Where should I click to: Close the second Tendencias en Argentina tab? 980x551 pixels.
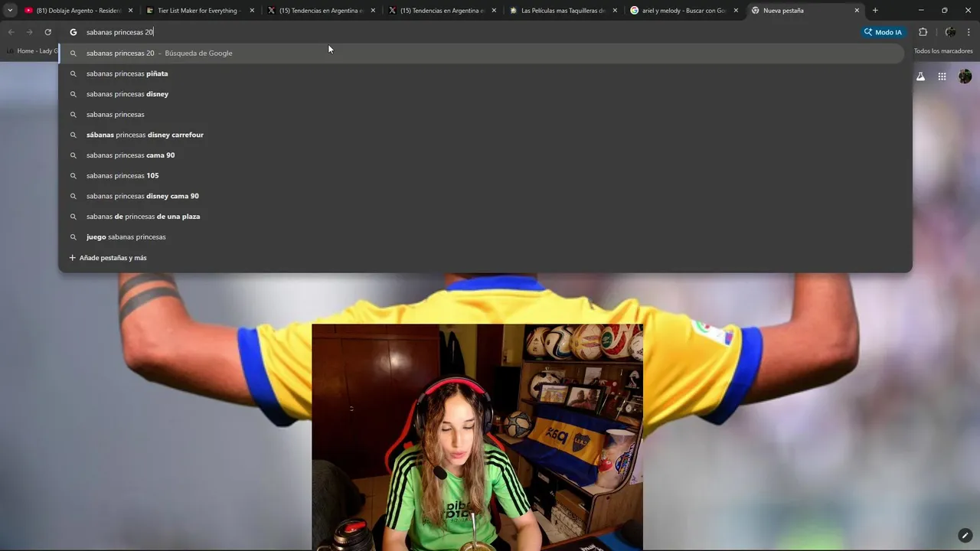click(494, 11)
